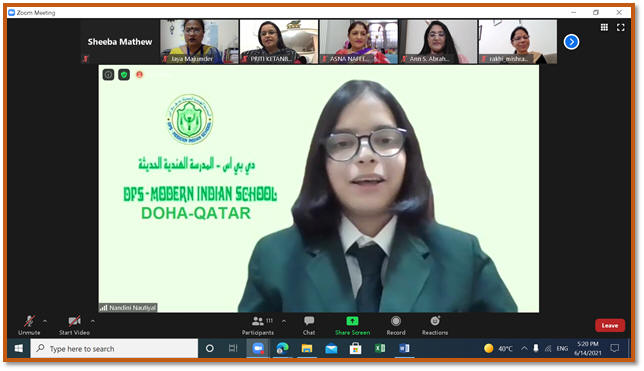Open Excel from the taskbar
The height and width of the screenshot is (371, 644).
[x=380, y=348]
